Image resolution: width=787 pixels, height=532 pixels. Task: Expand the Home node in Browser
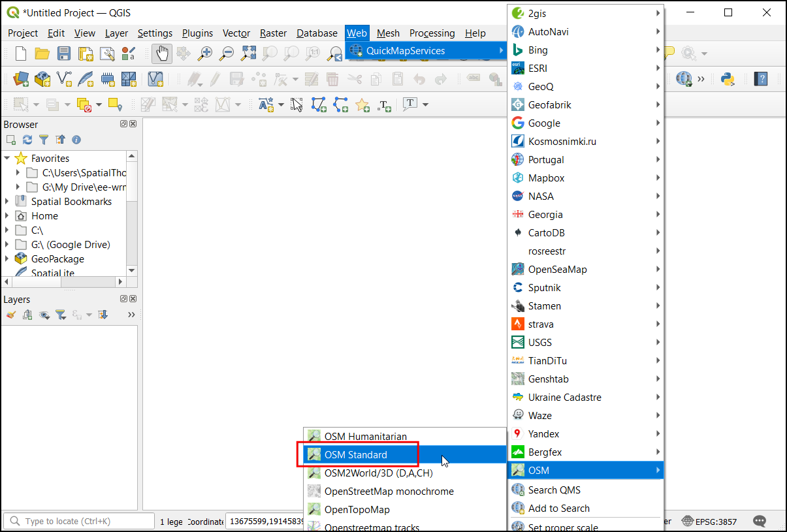point(7,215)
